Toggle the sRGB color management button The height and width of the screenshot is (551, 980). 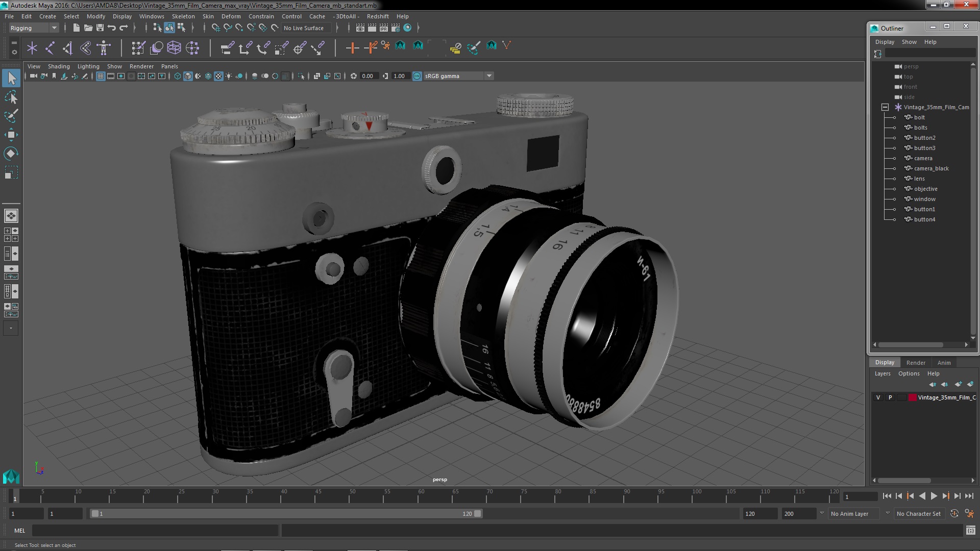coord(417,76)
